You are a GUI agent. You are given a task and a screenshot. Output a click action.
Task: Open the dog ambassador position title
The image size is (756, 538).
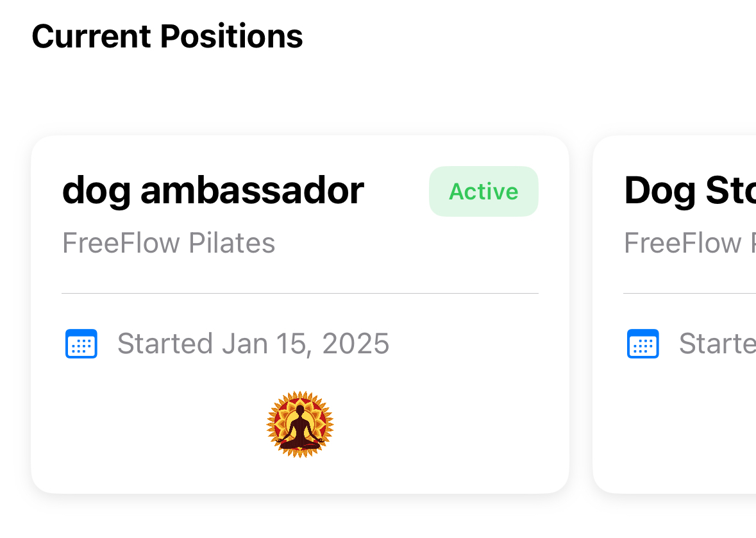click(x=213, y=191)
